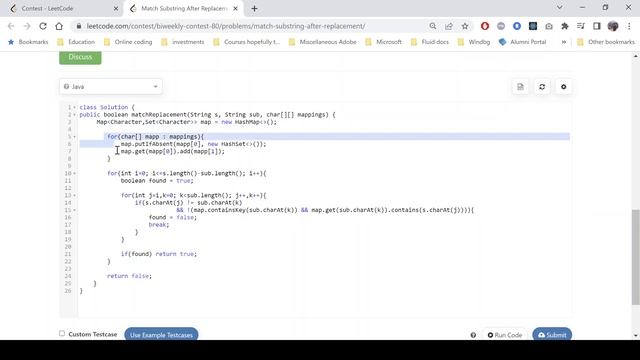Collapse code fold arrow at line 15
Image resolution: width=640 pixels, height=360 pixels.
(75, 210)
